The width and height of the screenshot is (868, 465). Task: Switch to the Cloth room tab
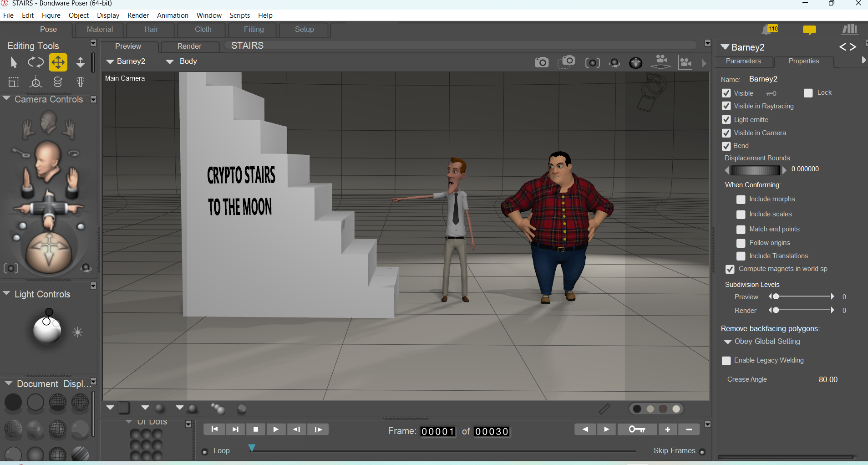pos(203,30)
